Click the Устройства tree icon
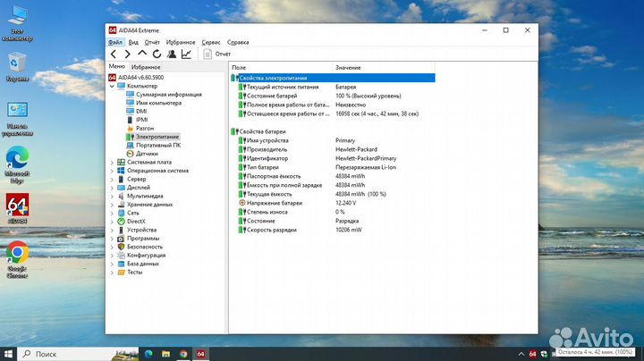 [121, 230]
